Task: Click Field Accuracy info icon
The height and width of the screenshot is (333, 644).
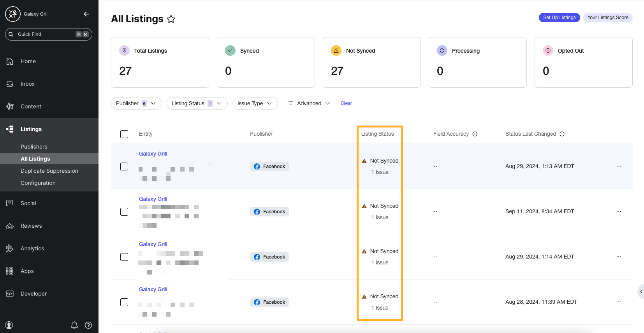Action: point(475,134)
